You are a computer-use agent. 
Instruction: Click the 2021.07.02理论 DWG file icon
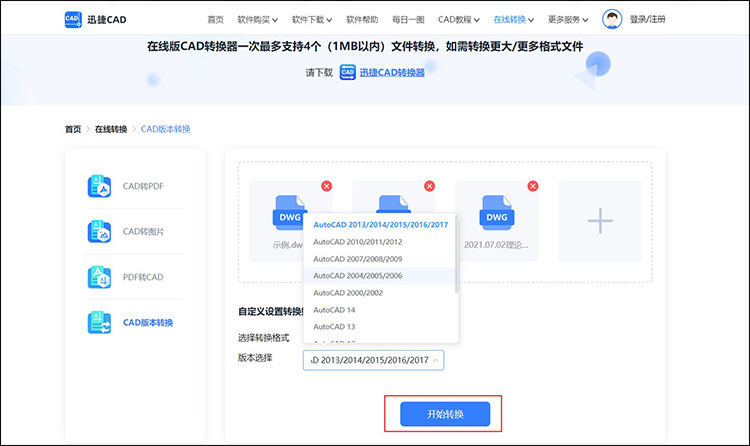(x=497, y=210)
